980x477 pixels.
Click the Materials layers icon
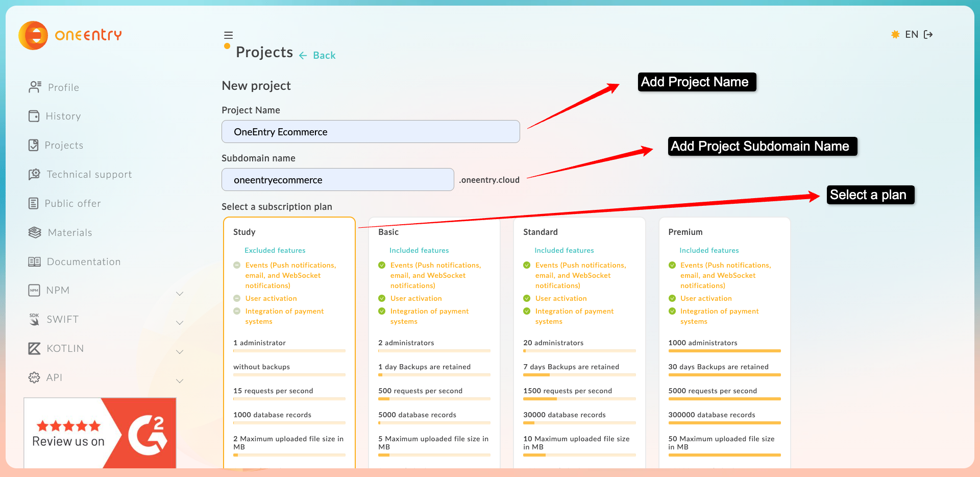click(x=35, y=232)
